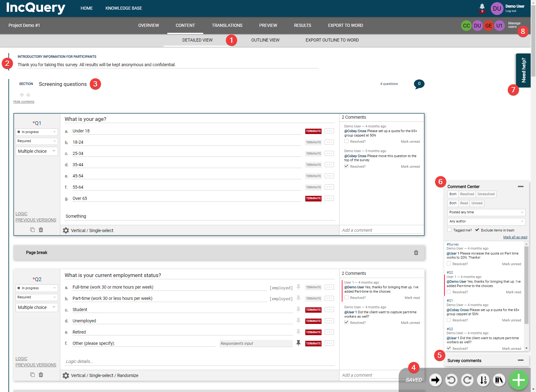The image size is (536, 392).
Task: Toggle Terminate on the 18-24 answer
Action: [313, 142]
